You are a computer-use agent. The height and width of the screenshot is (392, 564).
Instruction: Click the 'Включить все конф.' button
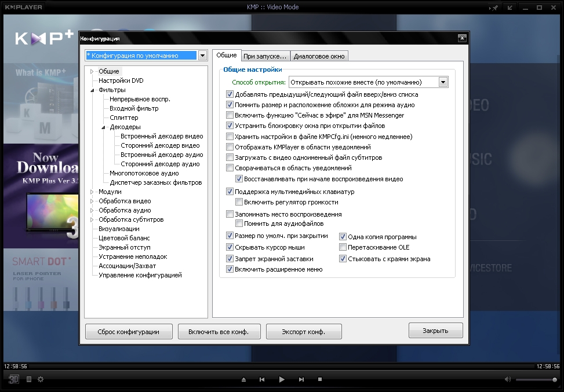point(219,332)
